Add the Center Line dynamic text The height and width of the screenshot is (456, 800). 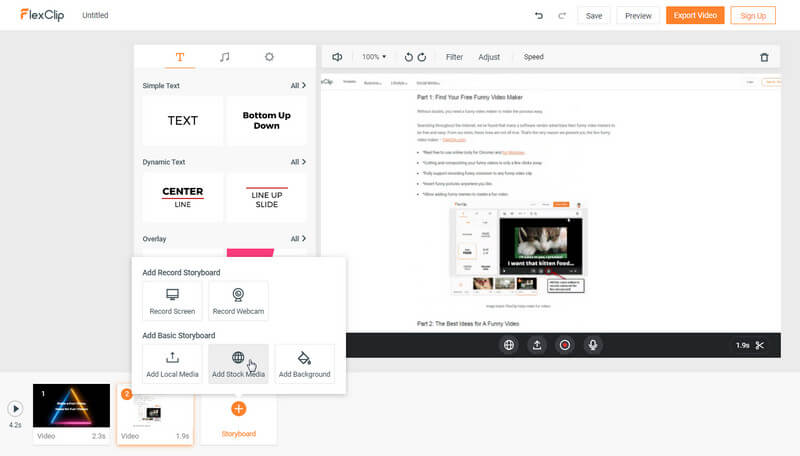point(183,197)
